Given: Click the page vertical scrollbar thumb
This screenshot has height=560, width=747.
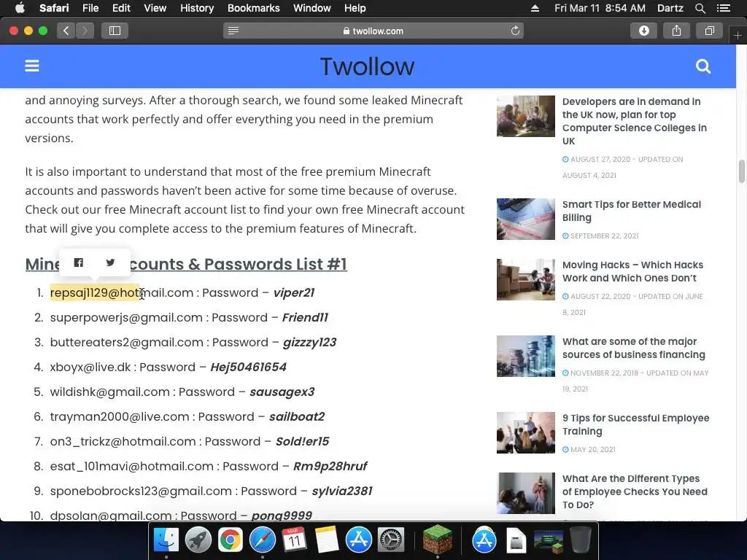Looking at the screenshot, I should (742, 171).
